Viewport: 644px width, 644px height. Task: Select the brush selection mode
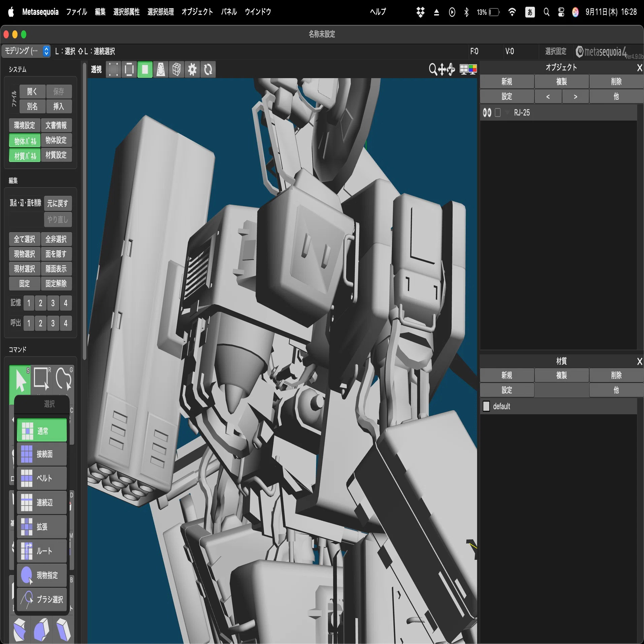pyautogui.click(x=42, y=599)
